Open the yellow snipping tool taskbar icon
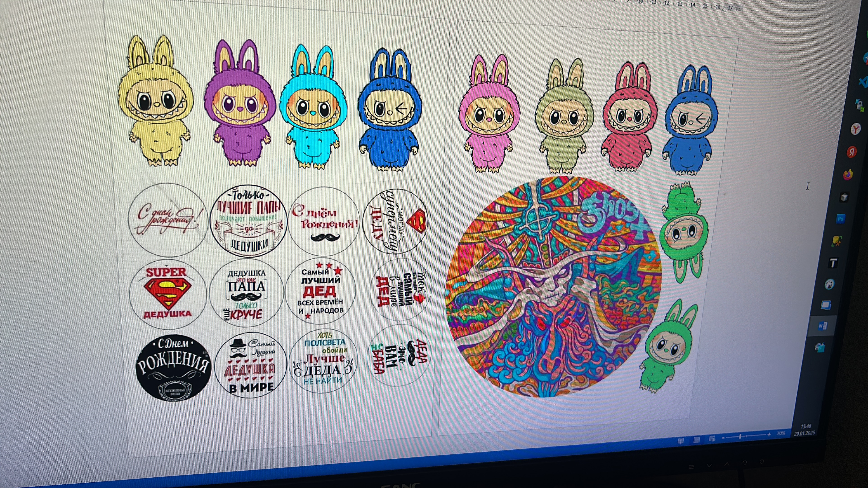Viewport: 868px width, 488px height. pyautogui.click(x=837, y=241)
